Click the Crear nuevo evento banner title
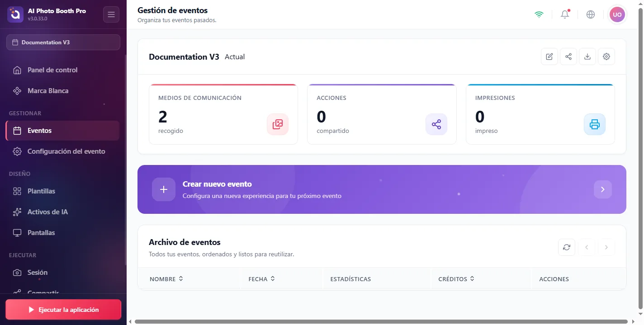Image resolution: width=644 pixels, height=325 pixels. (217, 184)
